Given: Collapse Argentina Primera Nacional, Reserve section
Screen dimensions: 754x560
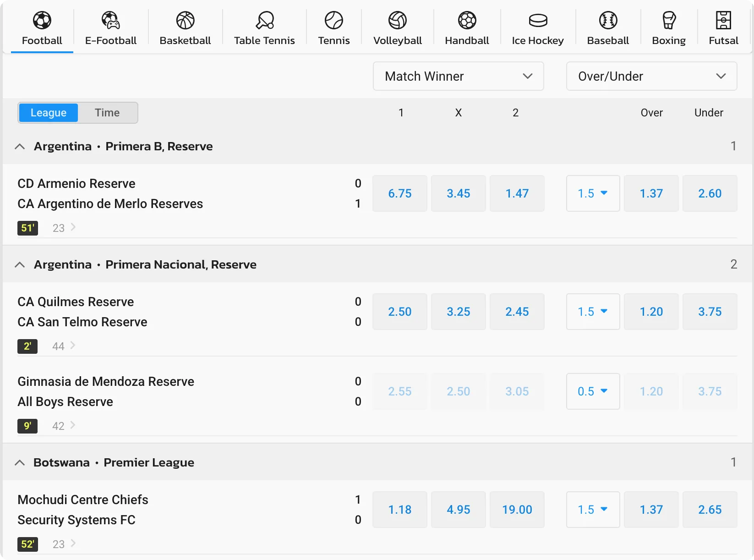Looking at the screenshot, I should [20, 265].
